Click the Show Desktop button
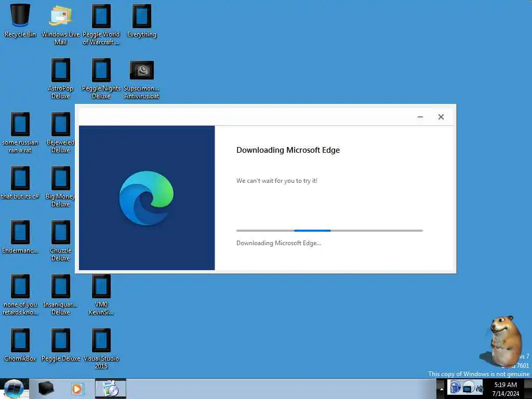Screen dimensions: 532x399 pyautogui.click(x=528, y=389)
